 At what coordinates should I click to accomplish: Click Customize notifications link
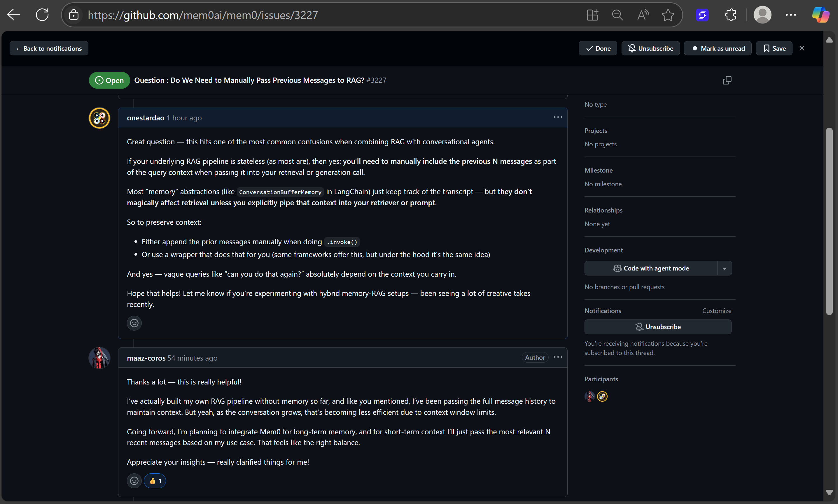(x=716, y=311)
